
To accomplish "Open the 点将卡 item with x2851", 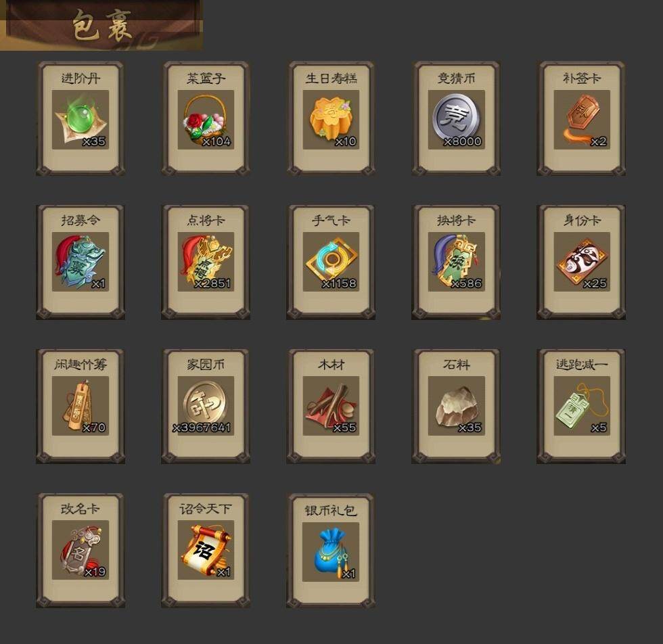I will 206,262.
